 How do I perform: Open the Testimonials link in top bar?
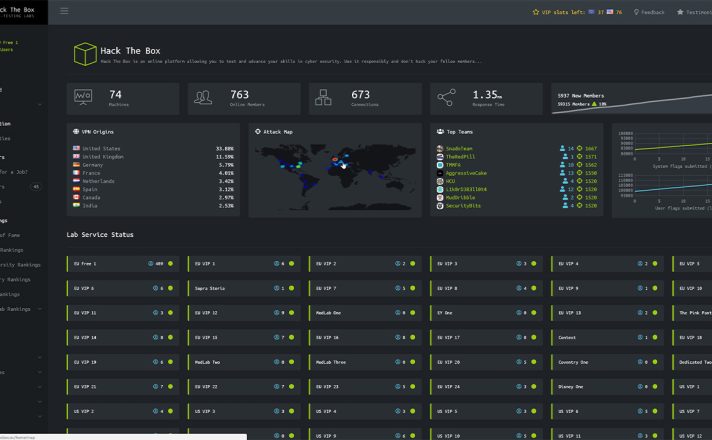point(698,12)
